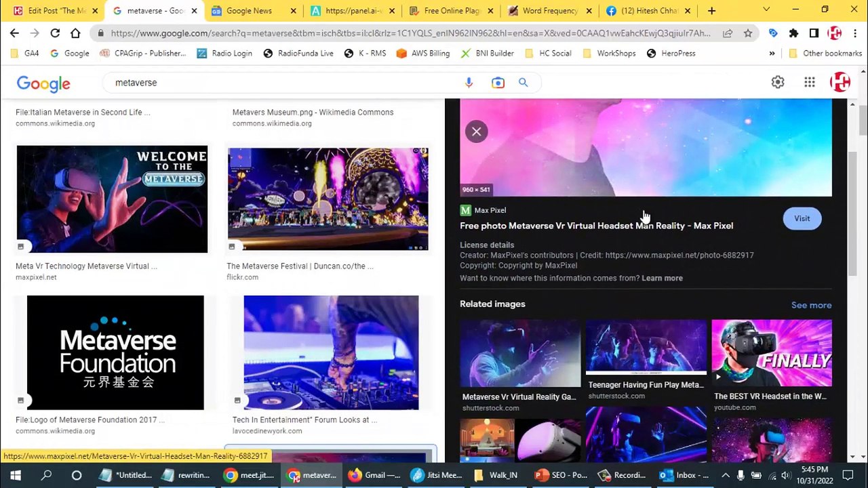Open Windows taskbar search
Screen dimensions: 868x488
(46, 475)
